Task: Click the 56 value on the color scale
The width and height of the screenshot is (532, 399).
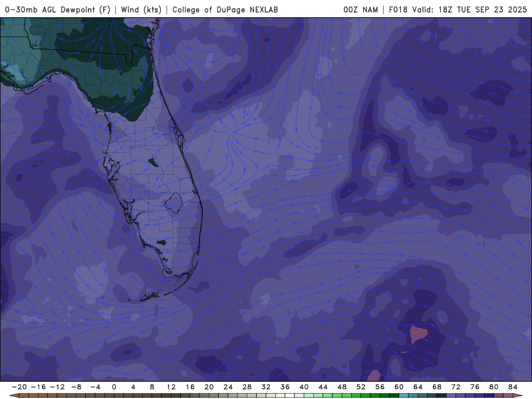Action: click(x=380, y=387)
